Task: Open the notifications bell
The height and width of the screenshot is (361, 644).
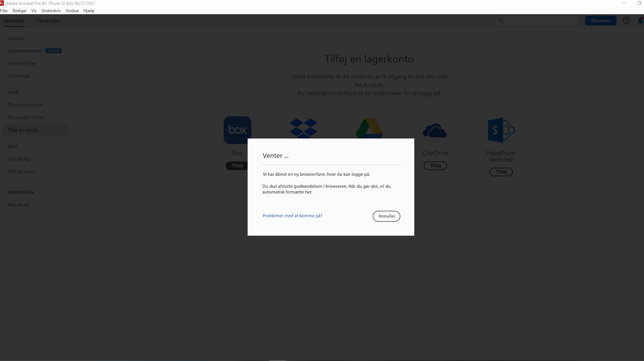Action: (x=640, y=20)
